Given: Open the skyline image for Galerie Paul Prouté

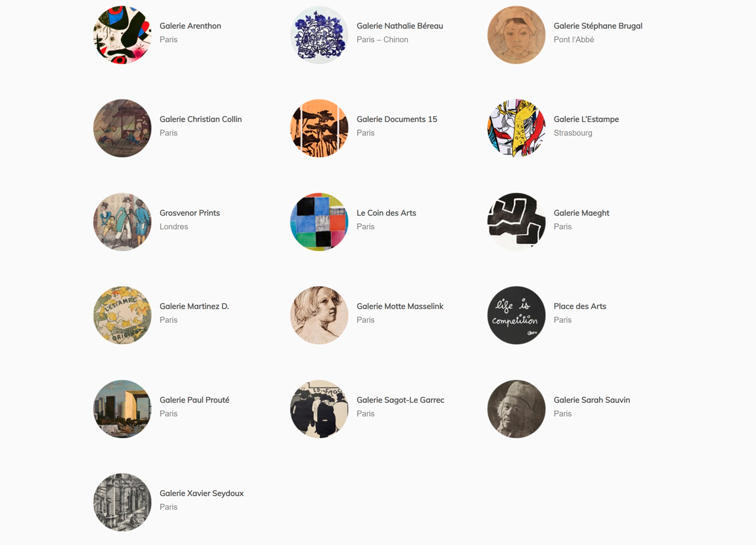Looking at the screenshot, I should (122, 409).
